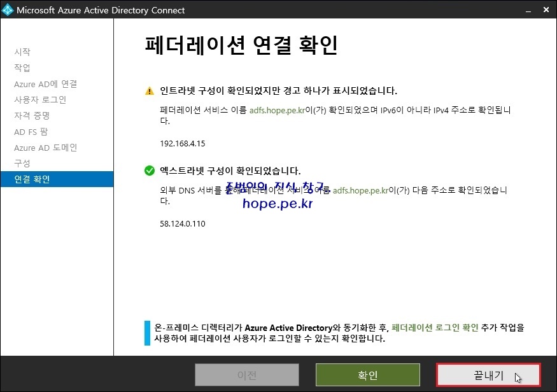Click the Azure AD Connect title bar logo
This screenshot has height=392, width=557.
(8, 10)
